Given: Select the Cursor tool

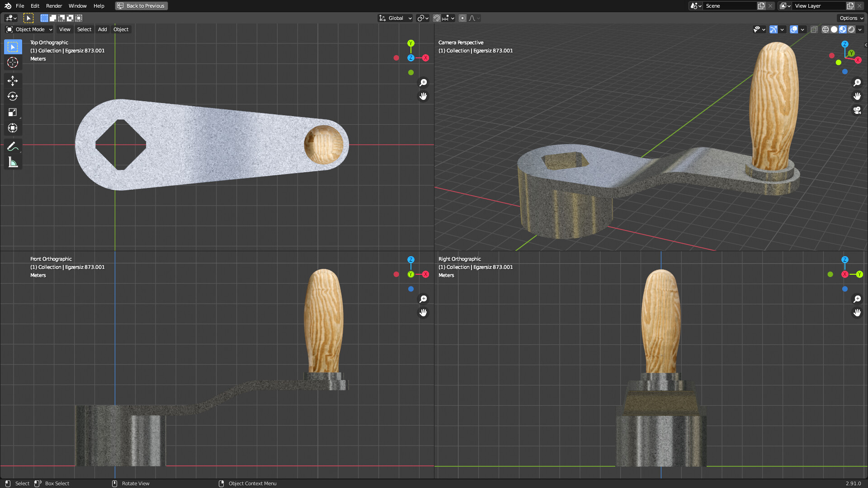Looking at the screenshot, I should (x=12, y=63).
